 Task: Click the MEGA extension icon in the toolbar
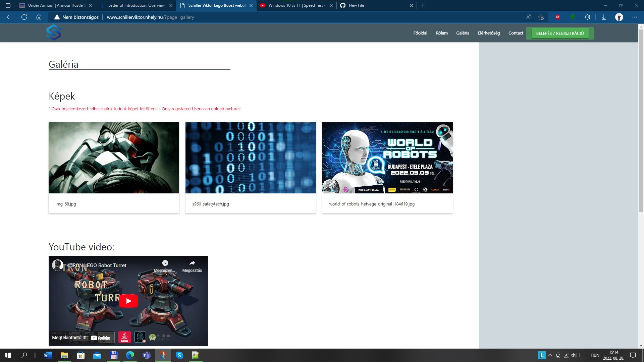pos(558,17)
